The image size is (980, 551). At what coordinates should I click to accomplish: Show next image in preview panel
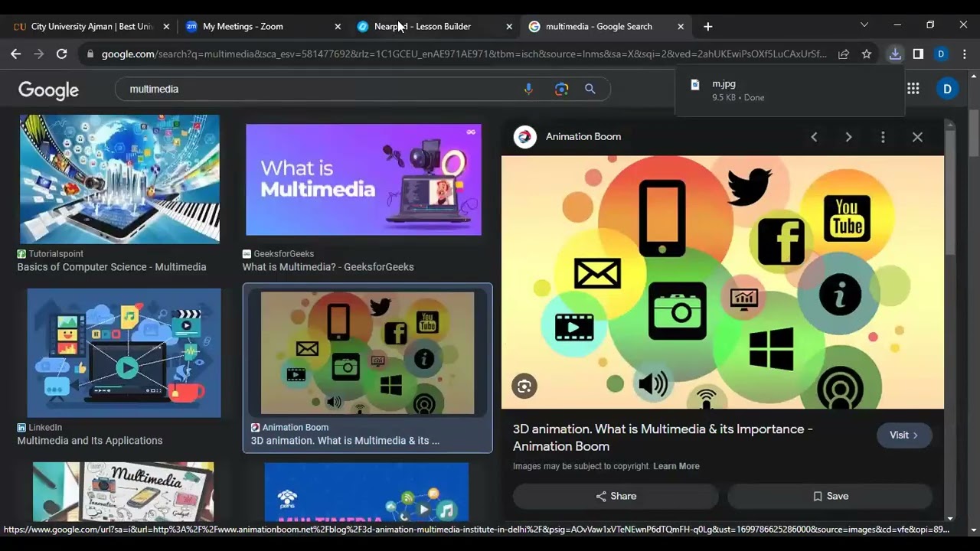pos(848,137)
